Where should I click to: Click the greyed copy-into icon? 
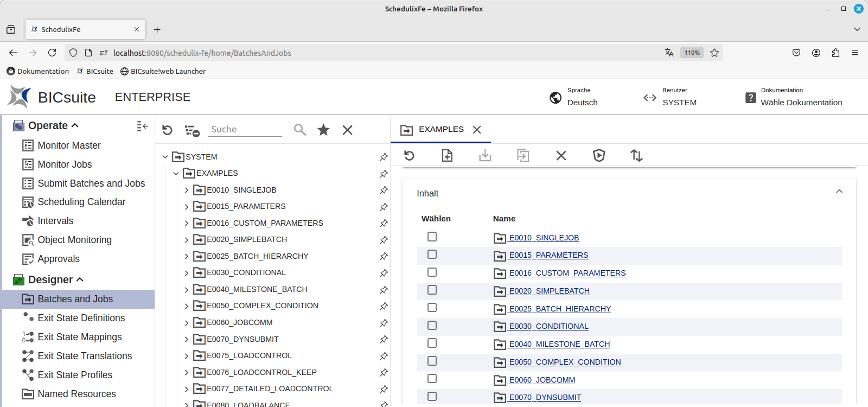pos(523,156)
